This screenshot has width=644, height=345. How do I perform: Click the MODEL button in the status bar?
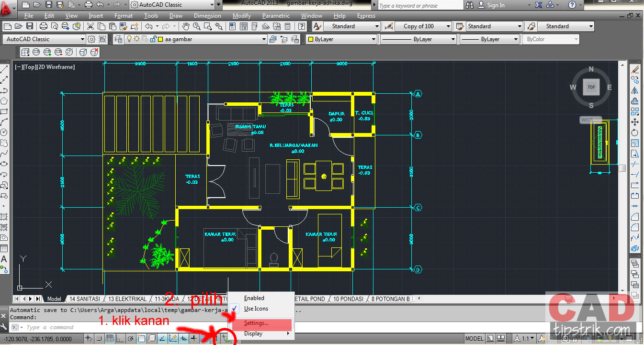coord(474,338)
